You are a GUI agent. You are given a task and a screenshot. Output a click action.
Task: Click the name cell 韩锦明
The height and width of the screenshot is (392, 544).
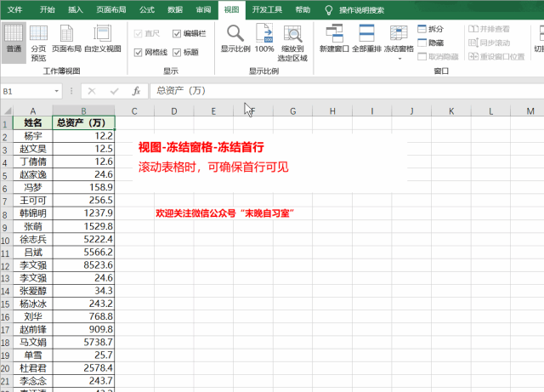[33, 213]
